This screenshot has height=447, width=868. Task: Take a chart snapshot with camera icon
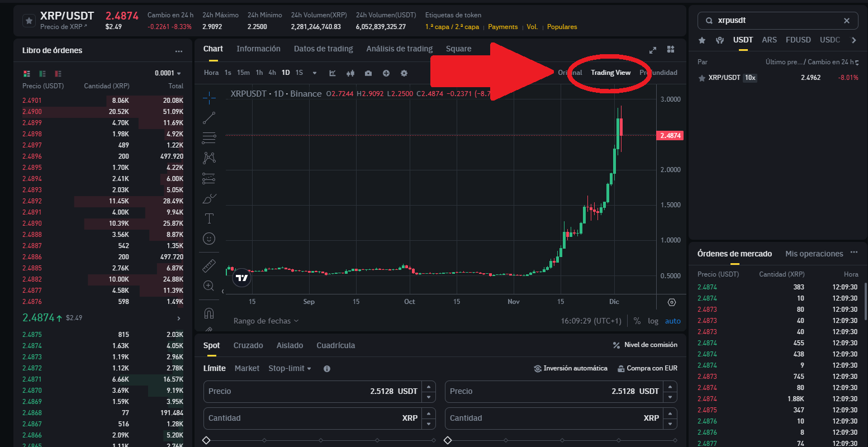point(368,73)
